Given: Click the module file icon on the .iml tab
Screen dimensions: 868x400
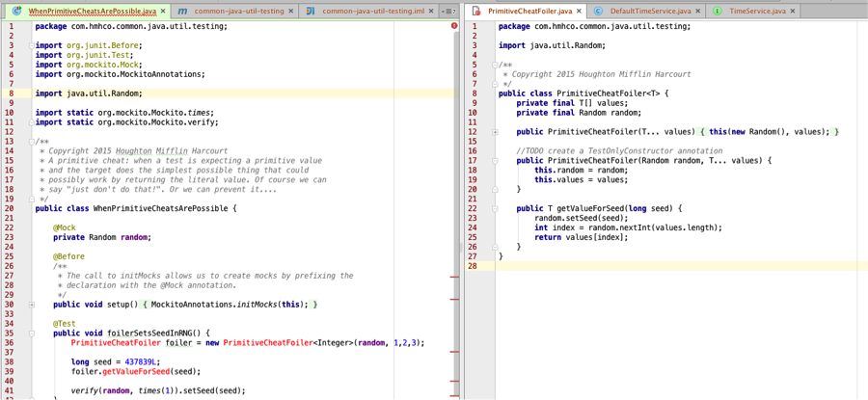Looking at the screenshot, I should click(x=311, y=11).
